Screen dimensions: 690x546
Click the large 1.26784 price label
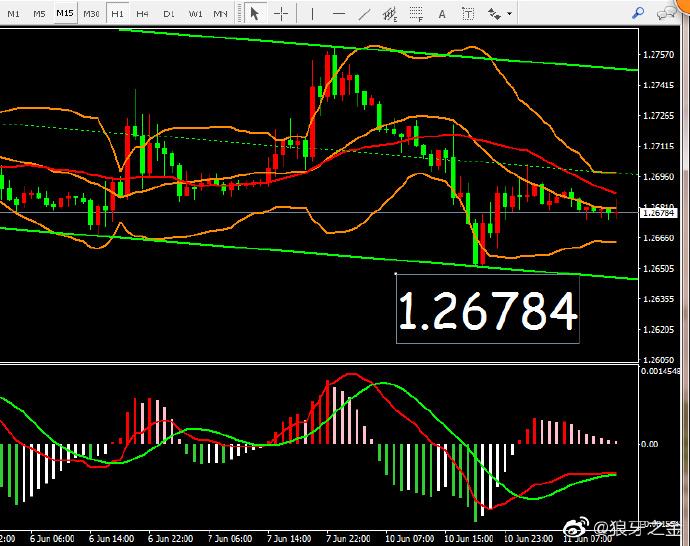point(488,310)
